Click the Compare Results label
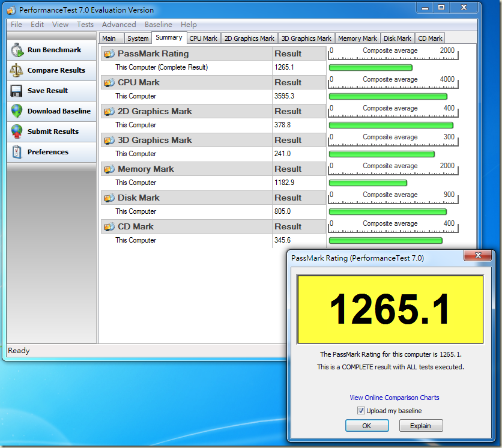 point(56,70)
